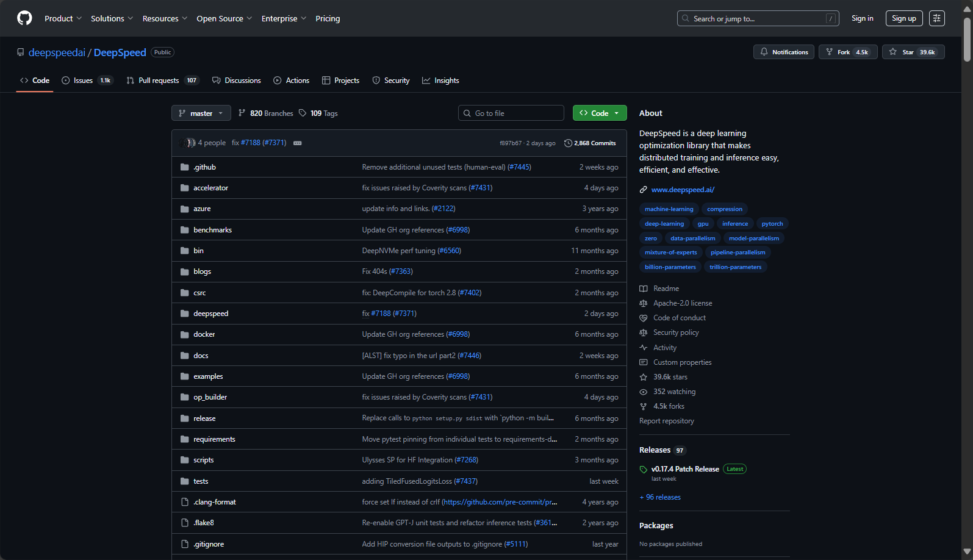Open the Projects tab
This screenshot has width=973, height=560.
point(341,81)
